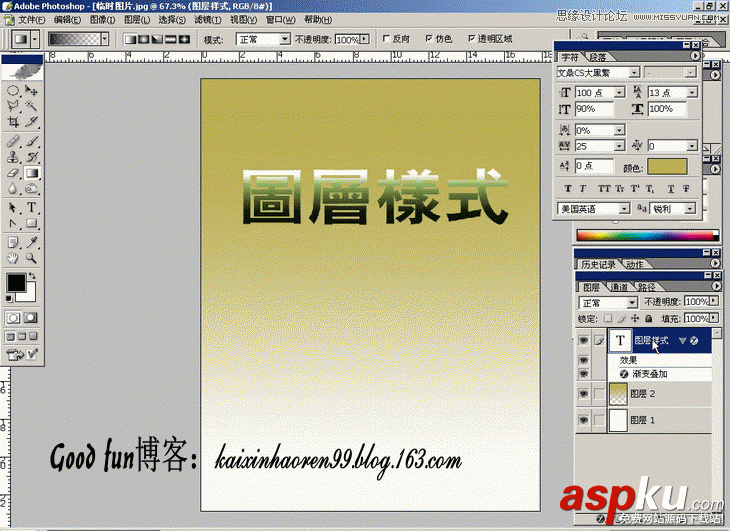Select the Rectangle shape tool
Screen dimensions: 730x531
tap(31, 224)
